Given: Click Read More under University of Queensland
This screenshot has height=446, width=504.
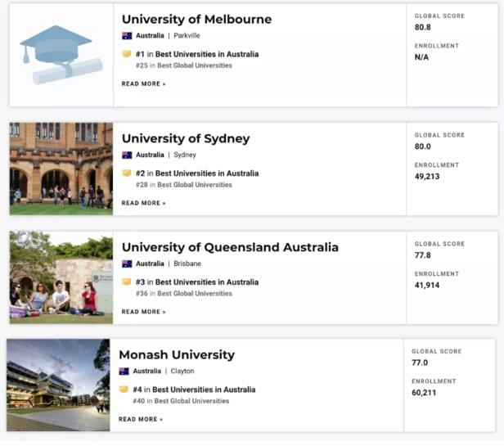Looking at the screenshot, I should coord(143,312).
